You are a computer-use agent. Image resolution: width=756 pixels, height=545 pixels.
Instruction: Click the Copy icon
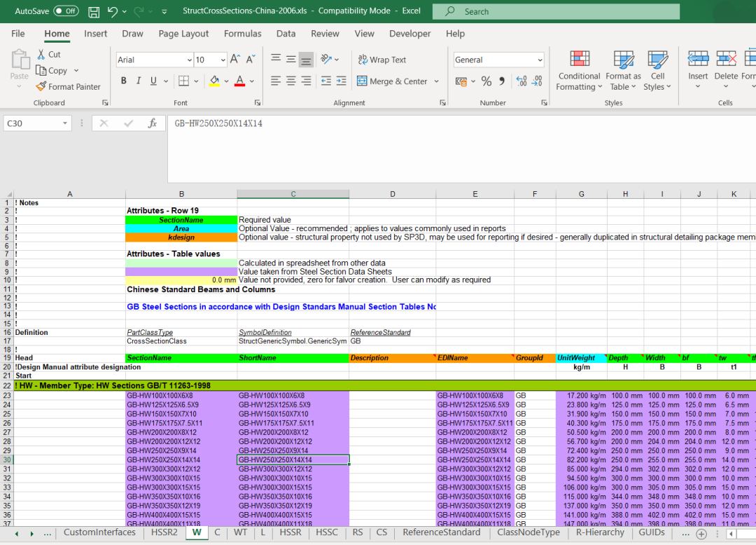point(41,71)
